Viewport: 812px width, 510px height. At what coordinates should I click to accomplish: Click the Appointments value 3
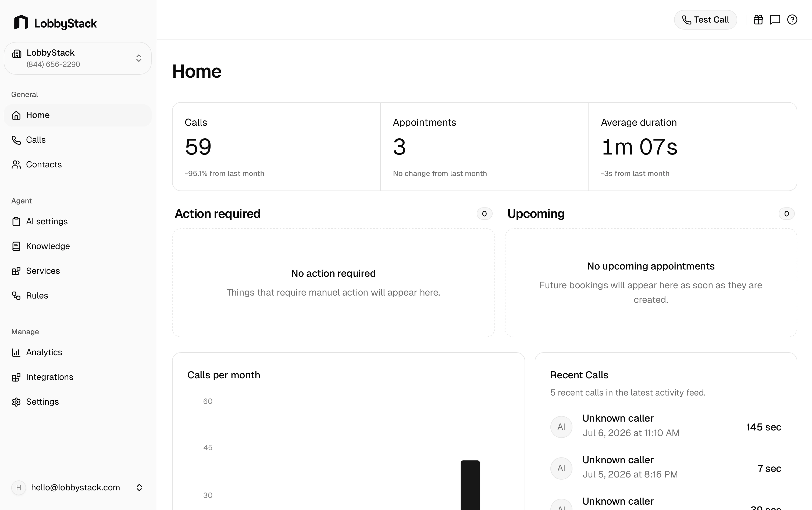click(x=399, y=147)
